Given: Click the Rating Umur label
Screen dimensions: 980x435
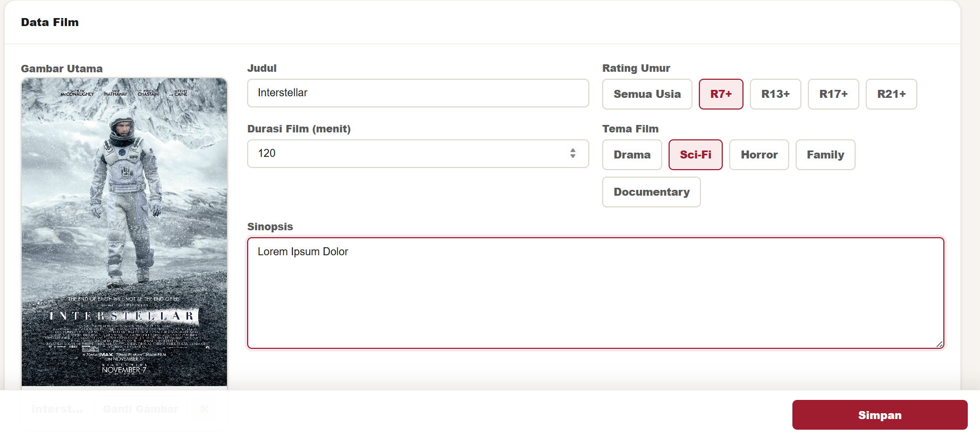Looking at the screenshot, I should [636, 68].
